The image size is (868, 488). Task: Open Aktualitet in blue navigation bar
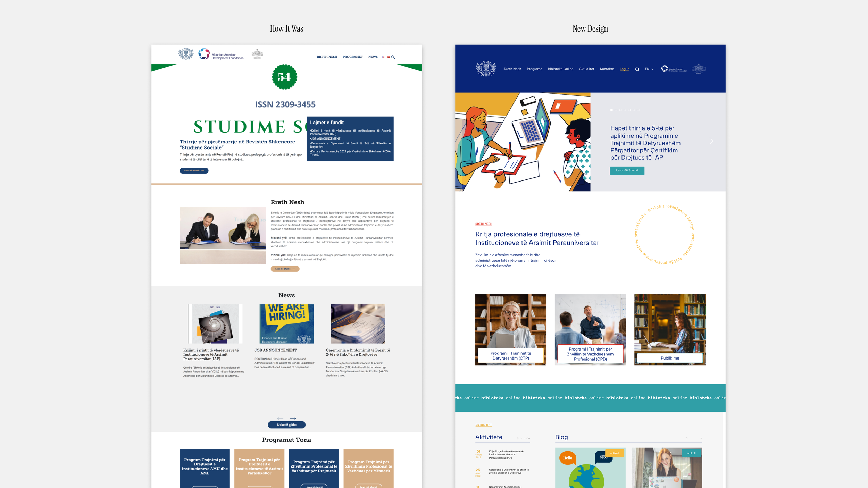pos(586,69)
